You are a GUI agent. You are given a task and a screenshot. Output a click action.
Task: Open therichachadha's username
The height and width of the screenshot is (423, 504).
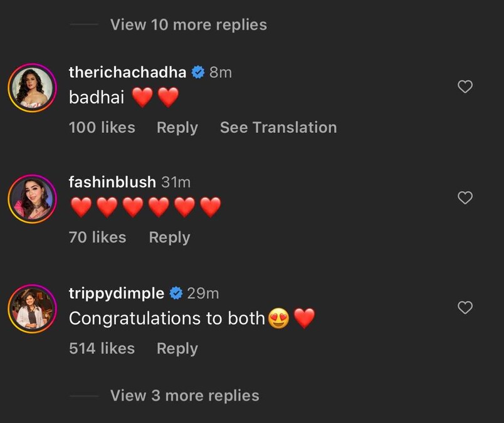127,71
